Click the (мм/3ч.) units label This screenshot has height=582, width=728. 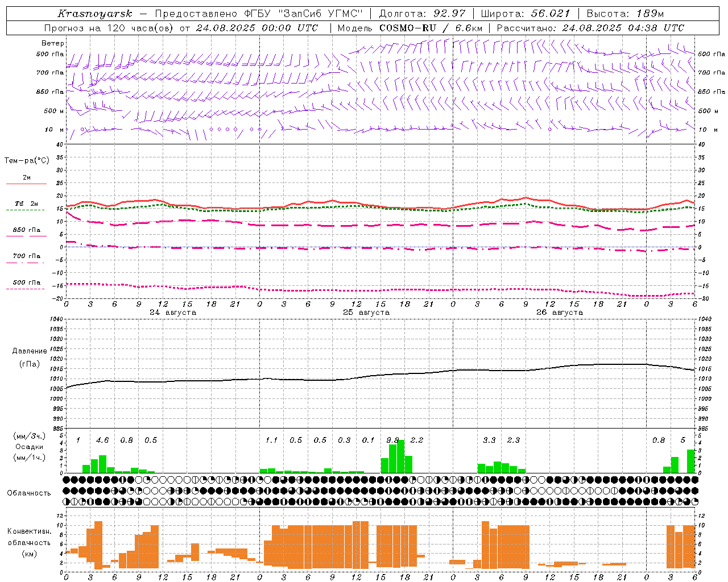pyautogui.click(x=29, y=436)
